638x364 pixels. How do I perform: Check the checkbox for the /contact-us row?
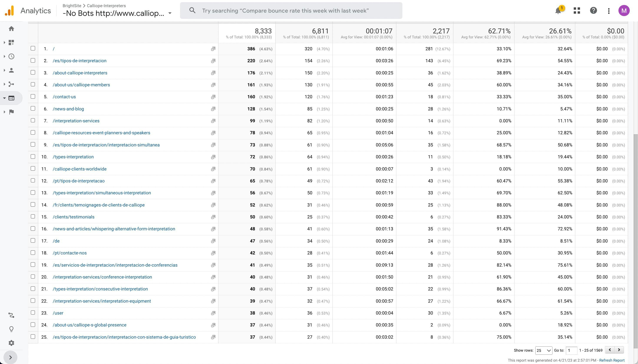[33, 96]
